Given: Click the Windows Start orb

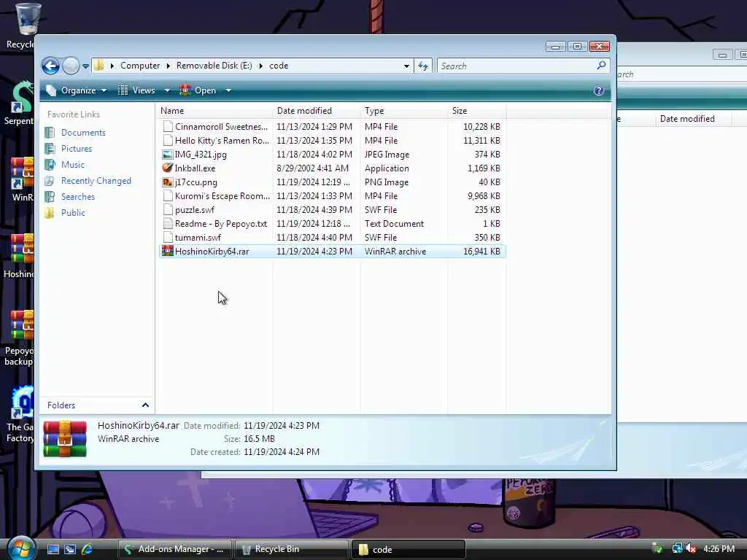Looking at the screenshot, I should click(x=21, y=548).
